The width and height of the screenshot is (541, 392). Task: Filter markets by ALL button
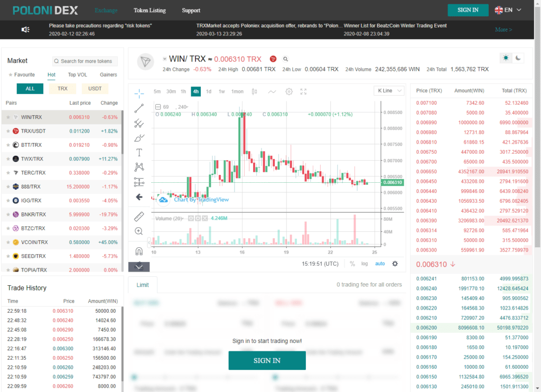[30, 89]
